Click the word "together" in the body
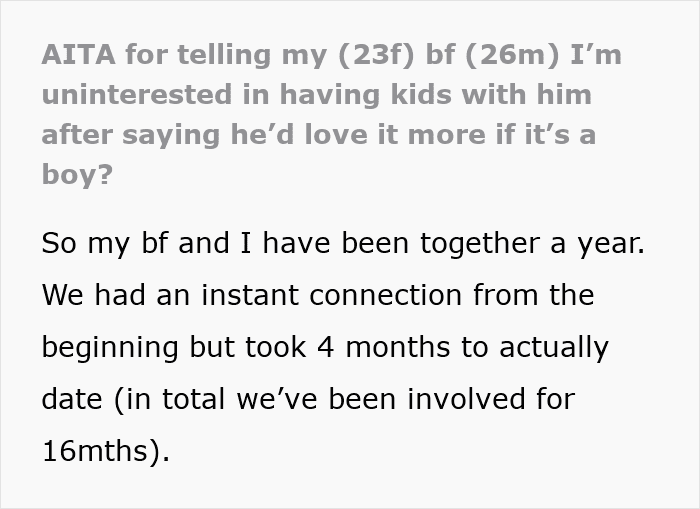Viewport: 700px width, 509px height. pos(448,243)
